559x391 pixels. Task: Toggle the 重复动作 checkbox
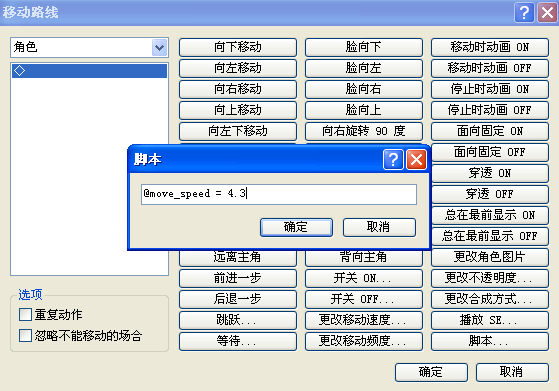(25, 315)
